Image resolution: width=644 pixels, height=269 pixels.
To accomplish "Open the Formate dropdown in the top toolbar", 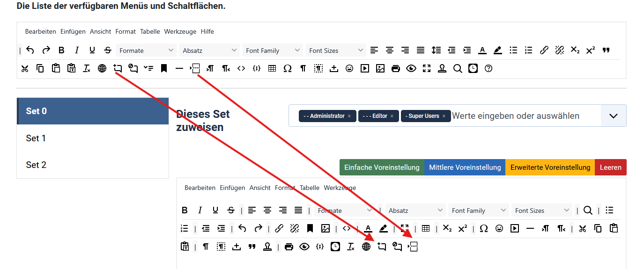I will pyautogui.click(x=147, y=50).
